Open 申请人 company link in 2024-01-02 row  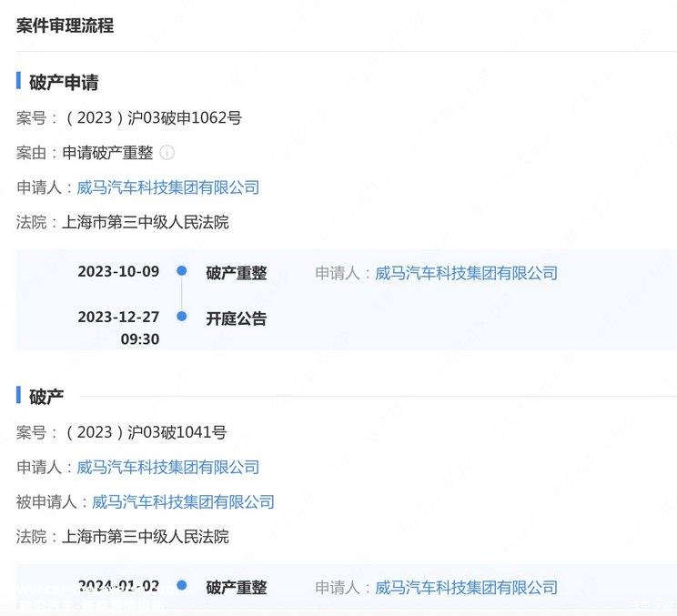coord(466,587)
